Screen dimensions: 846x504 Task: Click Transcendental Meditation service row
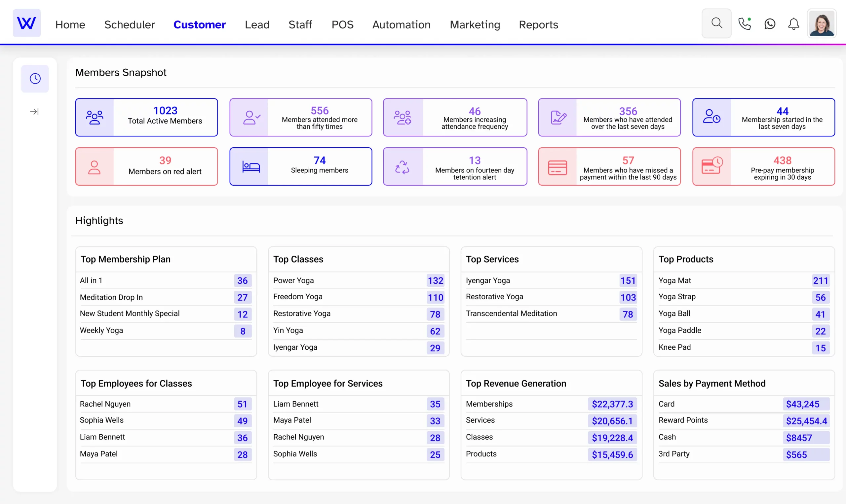click(x=551, y=314)
